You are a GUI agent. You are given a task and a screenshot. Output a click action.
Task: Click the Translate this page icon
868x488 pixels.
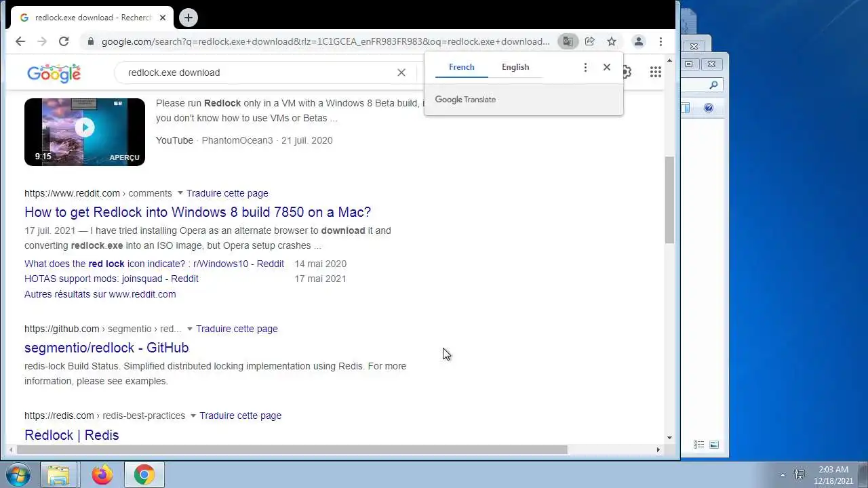click(568, 41)
